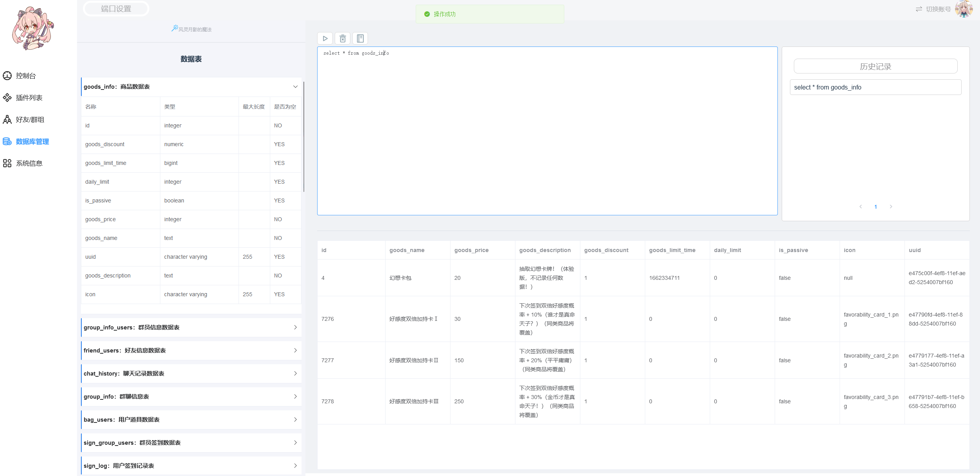The width and height of the screenshot is (980, 476).
Task: Click 切换账号 switch account icon
Action: point(919,9)
